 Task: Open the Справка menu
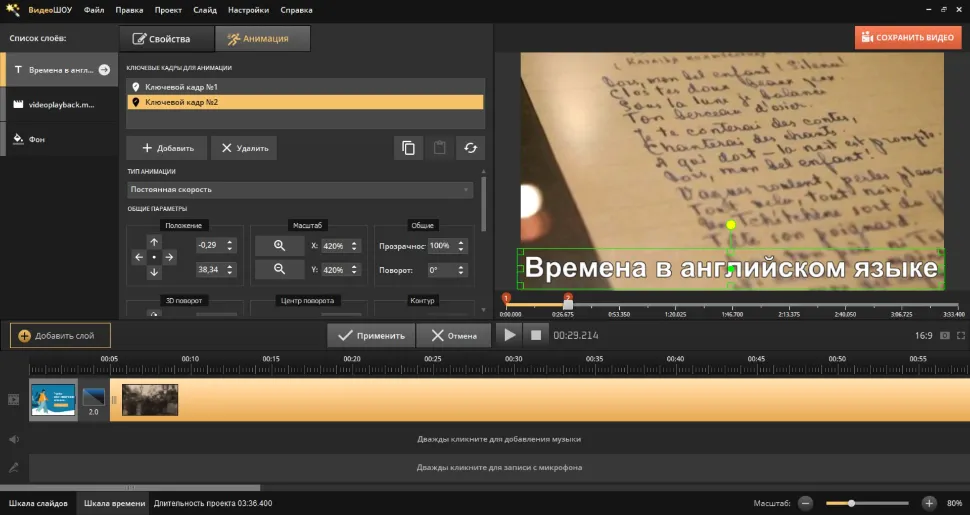pos(296,10)
